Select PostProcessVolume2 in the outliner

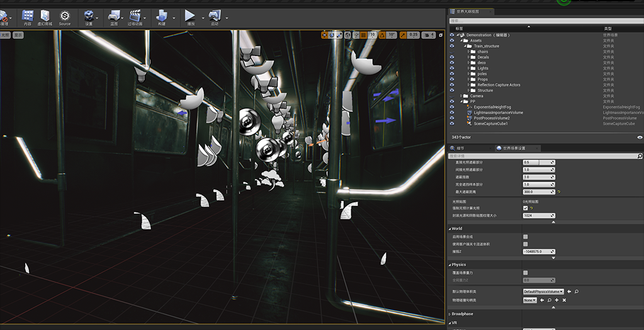[491, 118]
